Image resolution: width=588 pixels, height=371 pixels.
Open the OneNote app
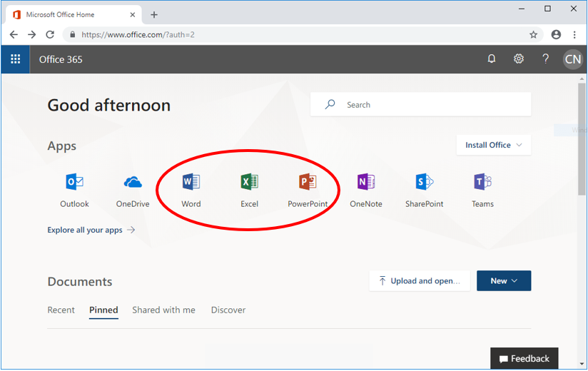point(365,183)
